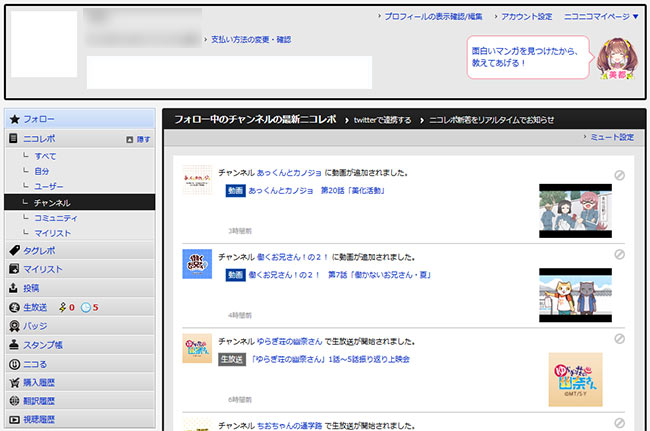Open the あっくんとカノジョ channel name link
Viewport: 650px width, 431px height.
click(x=289, y=173)
